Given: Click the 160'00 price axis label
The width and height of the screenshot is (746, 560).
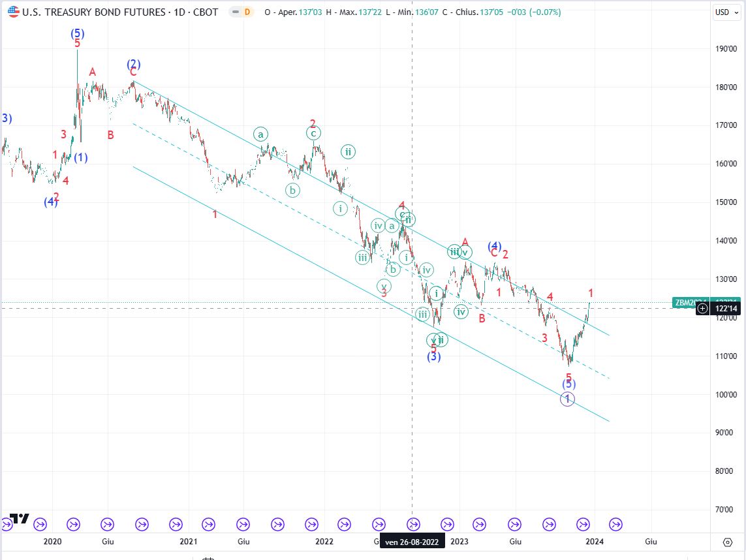Looking at the screenshot, I should click(x=726, y=164).
